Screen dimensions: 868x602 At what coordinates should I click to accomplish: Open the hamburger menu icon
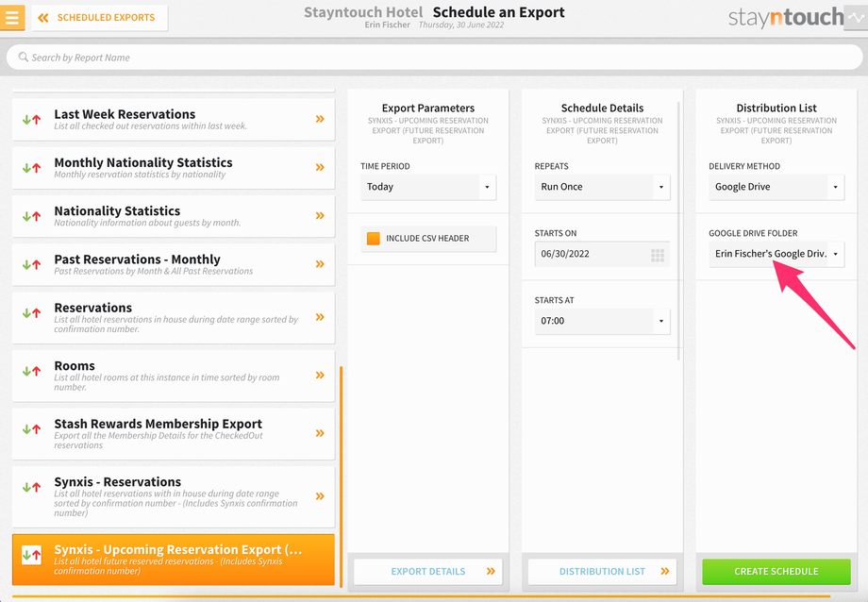pyautogui.click(x=12, y=17)
